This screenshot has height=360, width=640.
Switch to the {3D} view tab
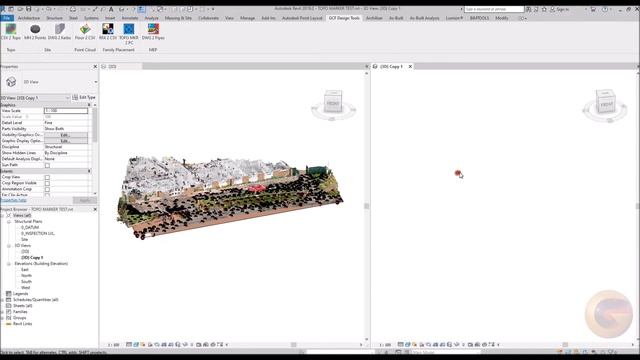(x=121, y=66)
